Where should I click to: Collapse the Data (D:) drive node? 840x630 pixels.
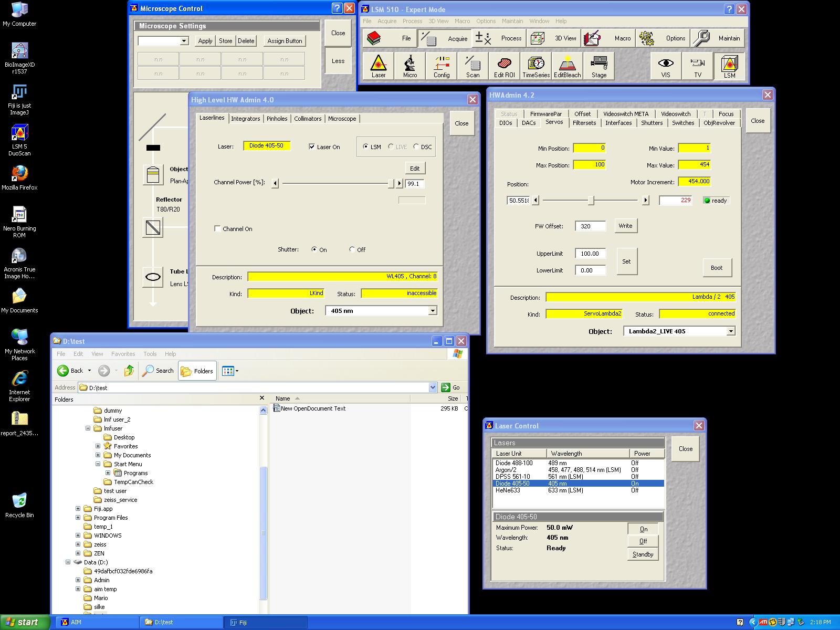point(68,562)
